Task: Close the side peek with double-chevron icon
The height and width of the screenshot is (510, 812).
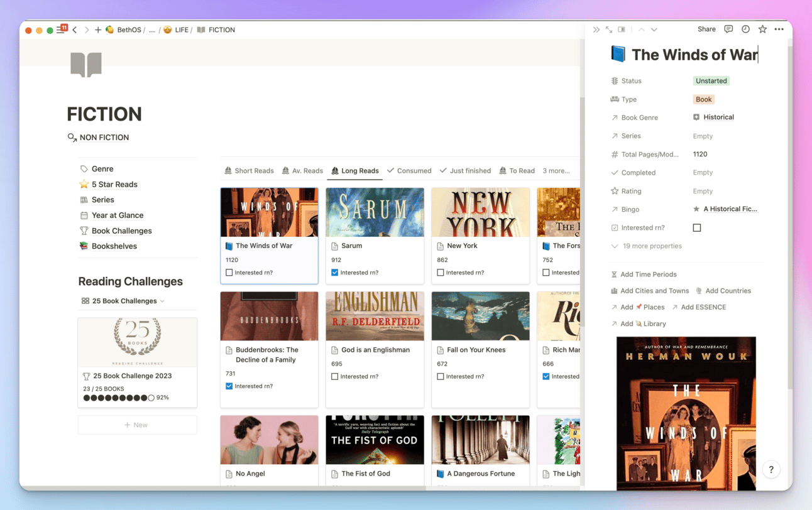Action: click(596, 30)
